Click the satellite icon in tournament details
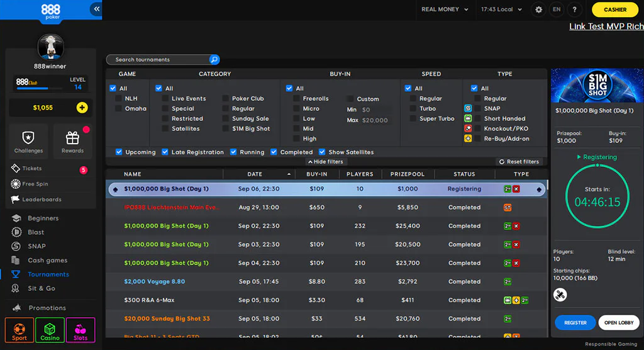Screen dimensions: 644x350 (x=560, y=295)
